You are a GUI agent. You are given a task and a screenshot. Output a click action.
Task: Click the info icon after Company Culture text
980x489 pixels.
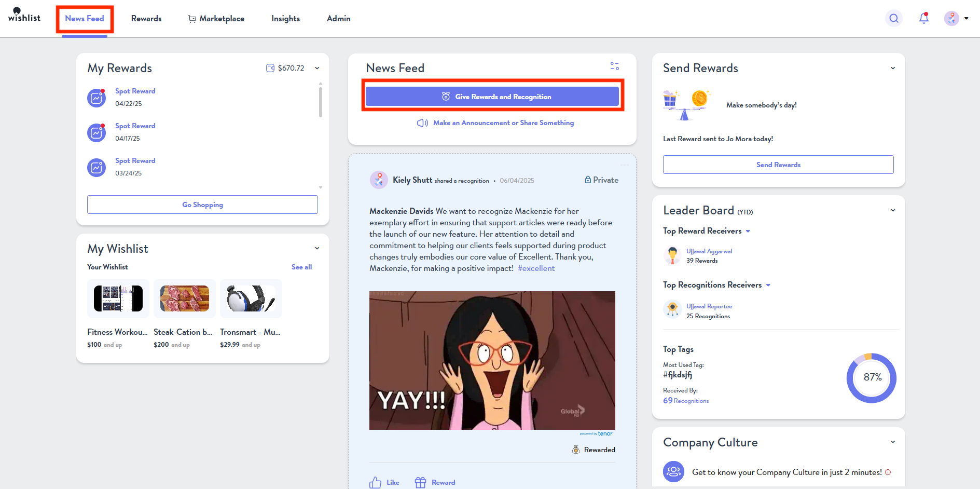click(x=888, y=472)
